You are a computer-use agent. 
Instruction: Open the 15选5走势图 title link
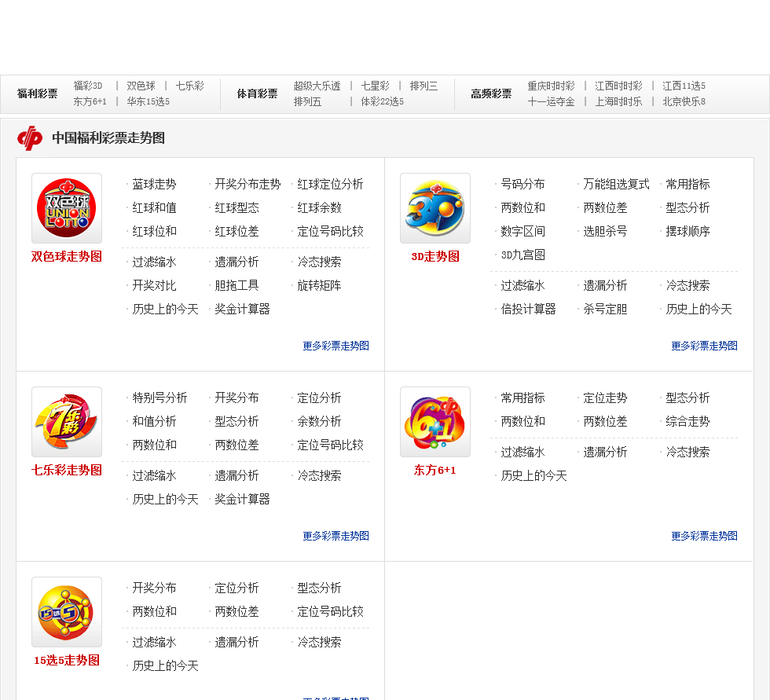click(67, 660)
